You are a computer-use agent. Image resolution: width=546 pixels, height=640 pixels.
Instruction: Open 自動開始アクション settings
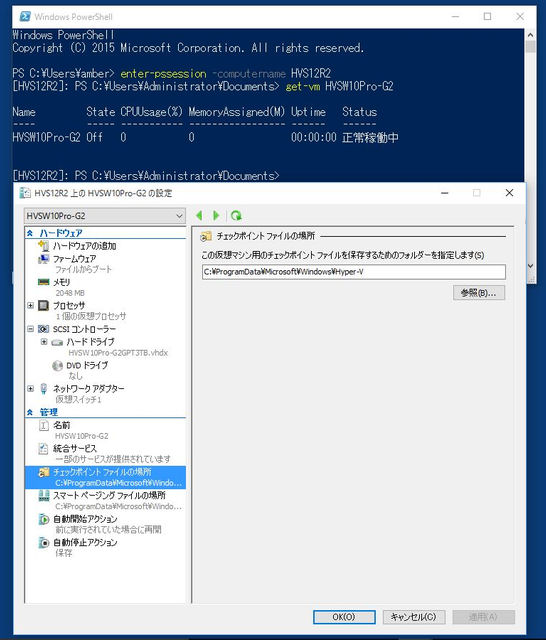[x=85, y=519]
